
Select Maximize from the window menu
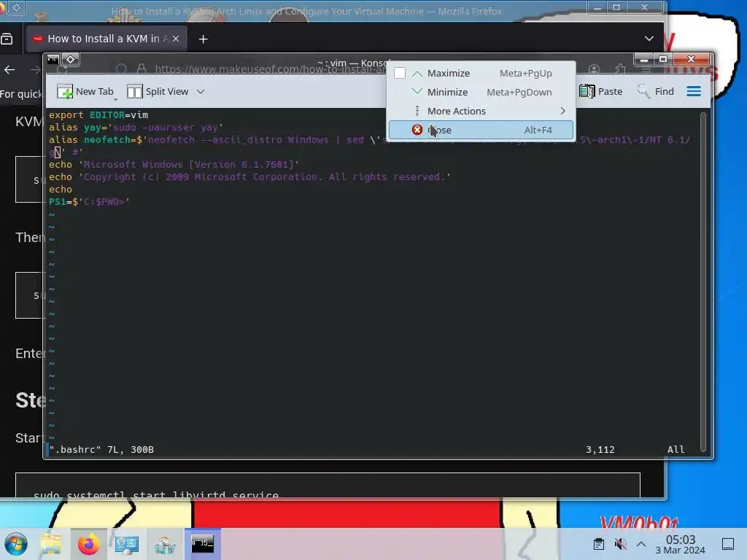coord(481,74)
